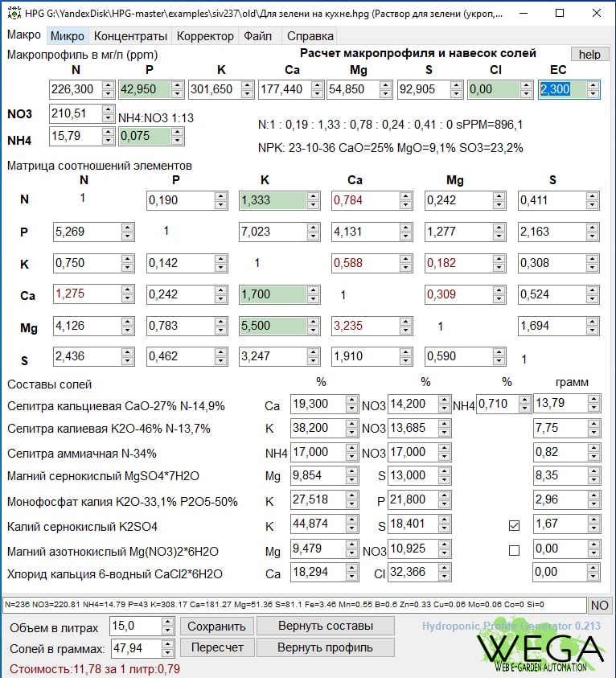
Task: Click the sPPM=896,1 ratio line
Action: (x=390, y=125)
